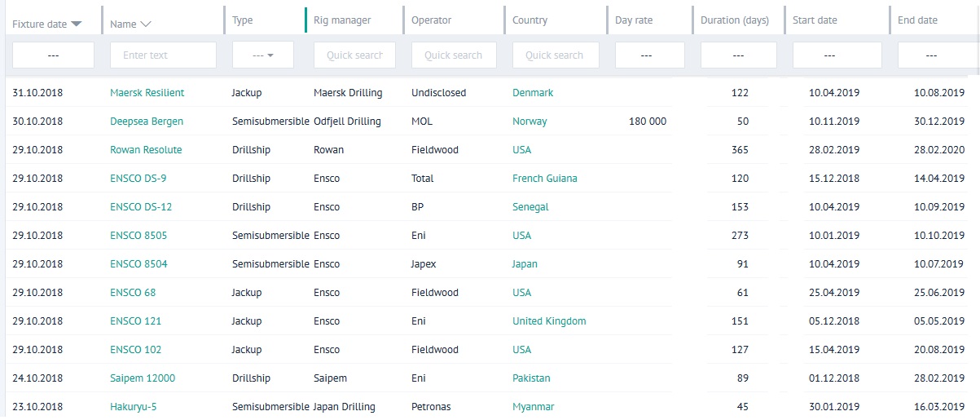This screenshot has height=420, width=980.
Task: Click the Operator quick search field
Action: pyautogui.click(x=453, y=55)
